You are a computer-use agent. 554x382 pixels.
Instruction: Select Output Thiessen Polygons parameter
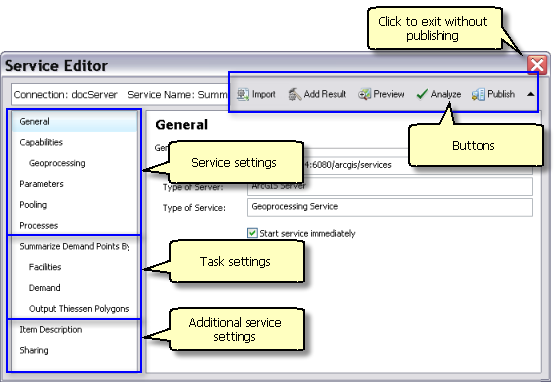tap(79, 309)
